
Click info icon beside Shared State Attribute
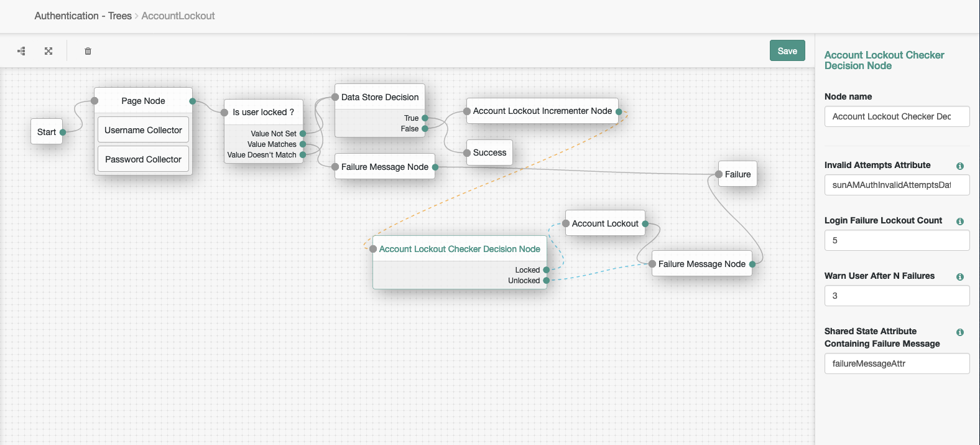coord(960,332)
